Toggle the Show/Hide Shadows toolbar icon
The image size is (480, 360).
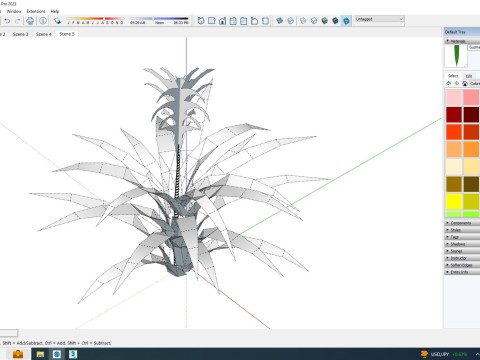(x=57, y=21)
